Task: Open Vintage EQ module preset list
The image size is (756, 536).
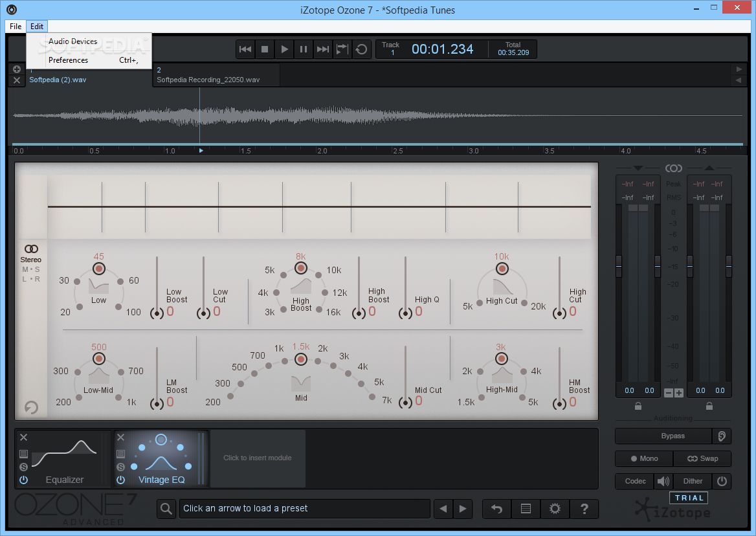Action: [x=120, y=454]
